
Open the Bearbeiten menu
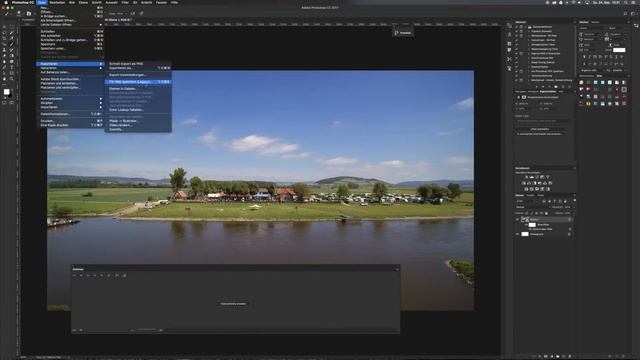click(x=57, y=2)
